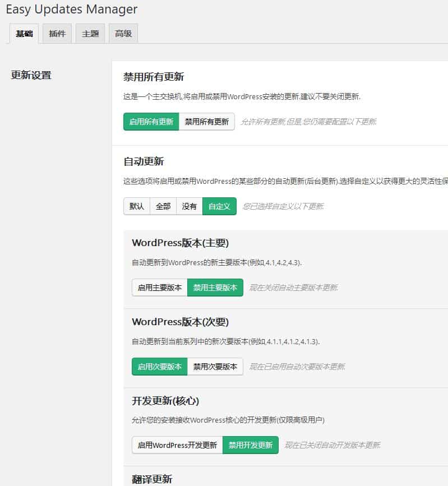Switch to the 基础 tab

click(x=24, y=34)
